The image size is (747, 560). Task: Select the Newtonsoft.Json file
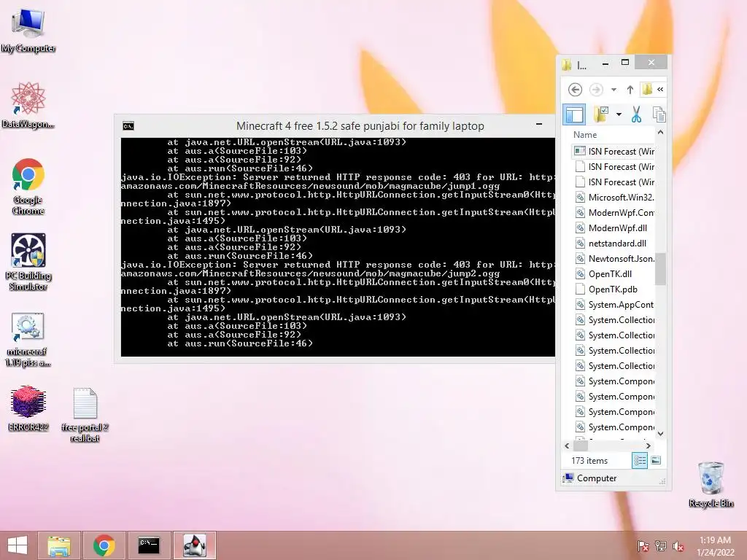point(613,259)
